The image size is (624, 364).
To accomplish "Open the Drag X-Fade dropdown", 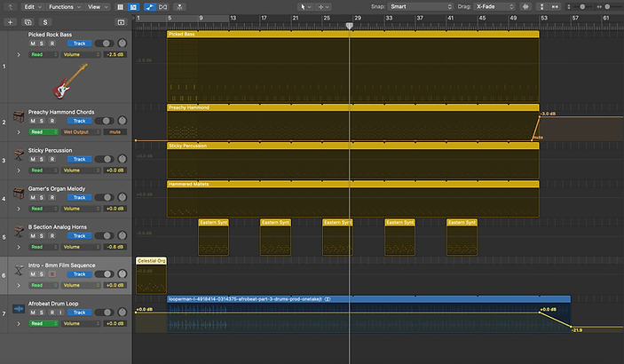I will pyautogui.click(x=494, y=7).
